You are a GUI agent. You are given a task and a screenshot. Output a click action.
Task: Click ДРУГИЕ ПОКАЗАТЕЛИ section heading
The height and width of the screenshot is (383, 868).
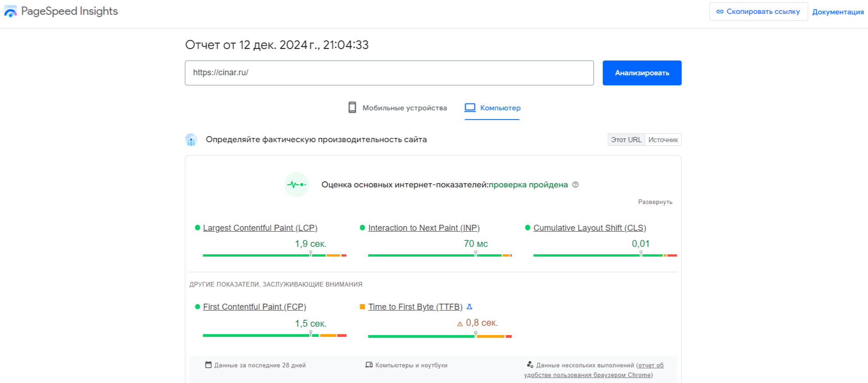click(x=276, y=284)
